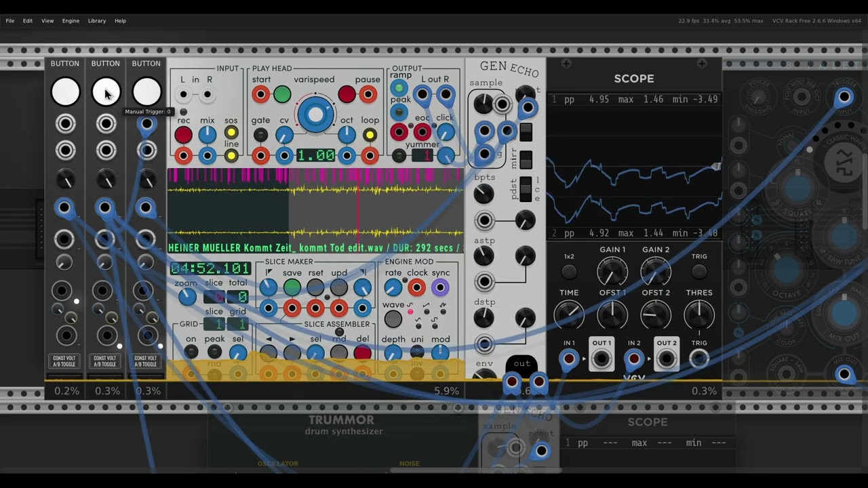
Task: Toggle the GRID on button
Action: [x=191, y=352]
